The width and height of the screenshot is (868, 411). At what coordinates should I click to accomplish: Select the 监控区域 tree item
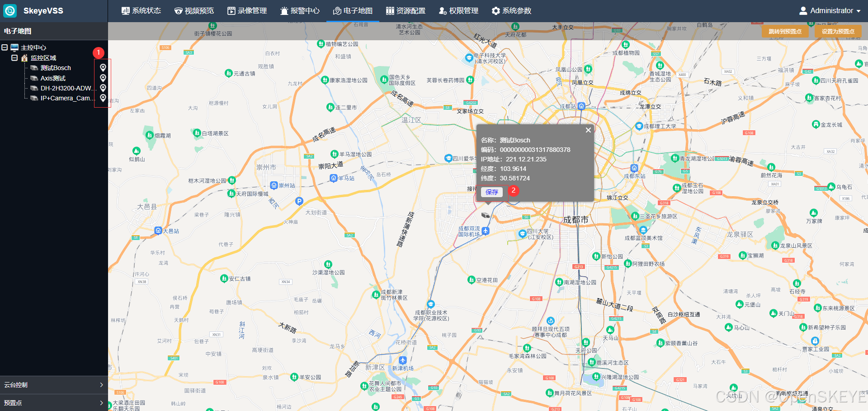pyautogui.click(x=43, y=58)
